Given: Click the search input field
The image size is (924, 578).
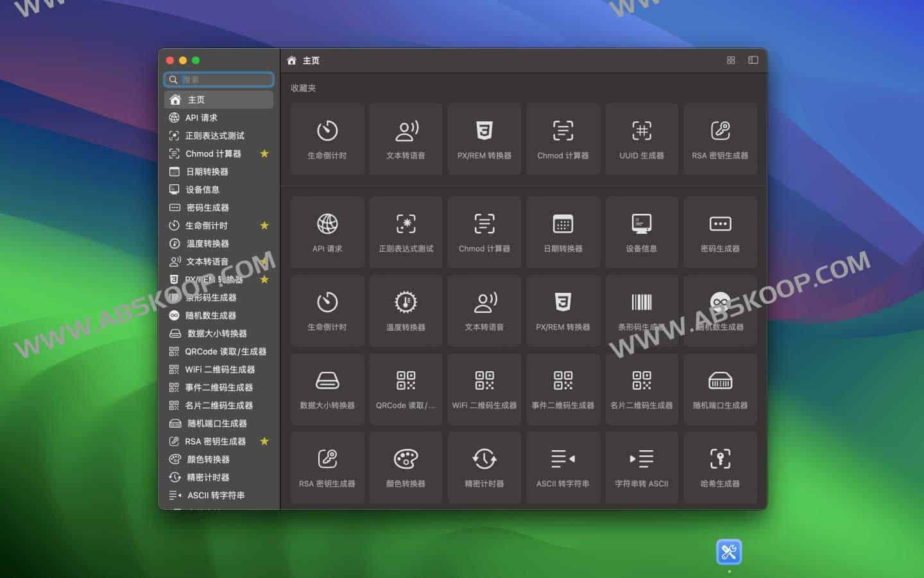Looking at the screenshot, I should click(219, 79).
